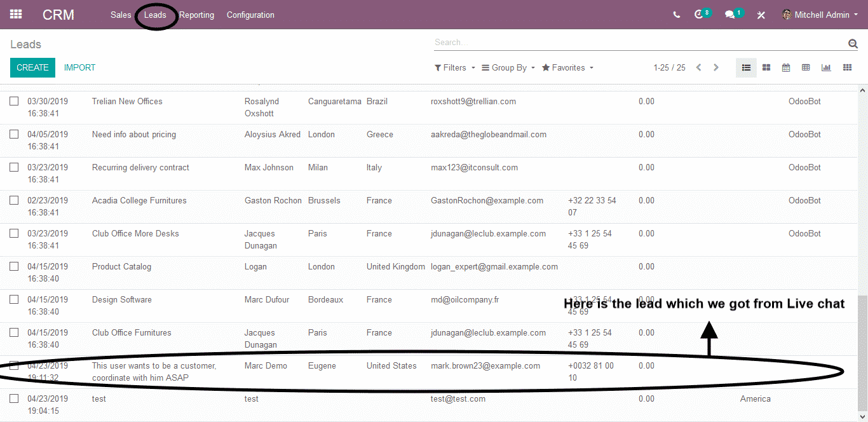Switch to graph view
Viewport: 868px width, 422px height.
tap(826, 67)
